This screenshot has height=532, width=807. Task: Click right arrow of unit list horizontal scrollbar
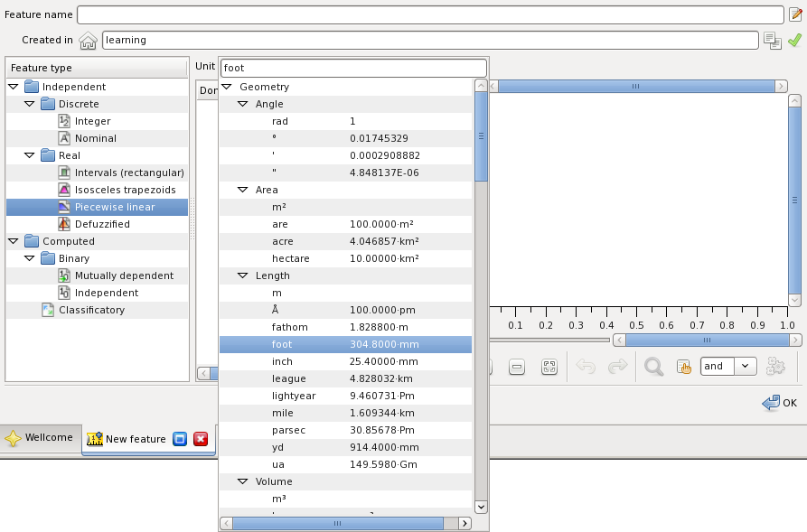tap(464, 523)
